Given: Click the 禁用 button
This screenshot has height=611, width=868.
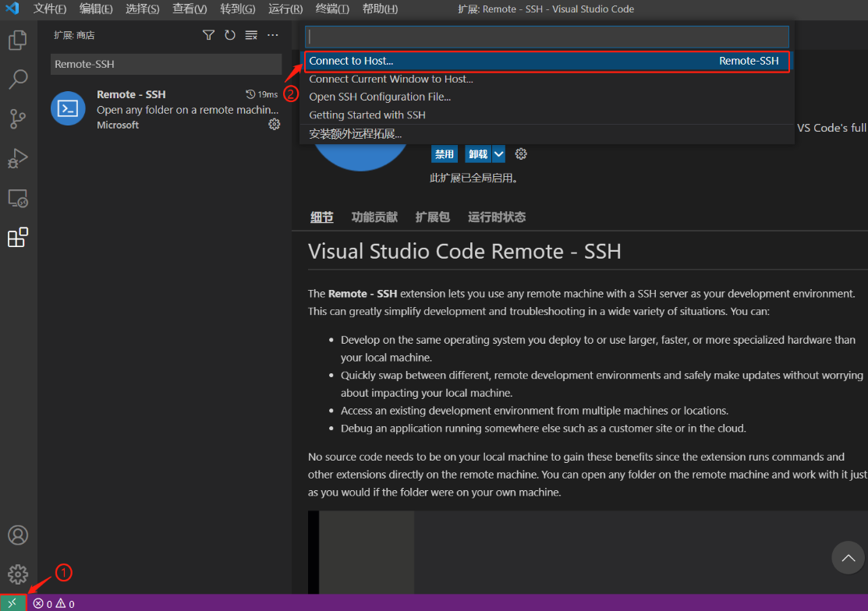Looking at the screenshot, I should click(444, 154).
